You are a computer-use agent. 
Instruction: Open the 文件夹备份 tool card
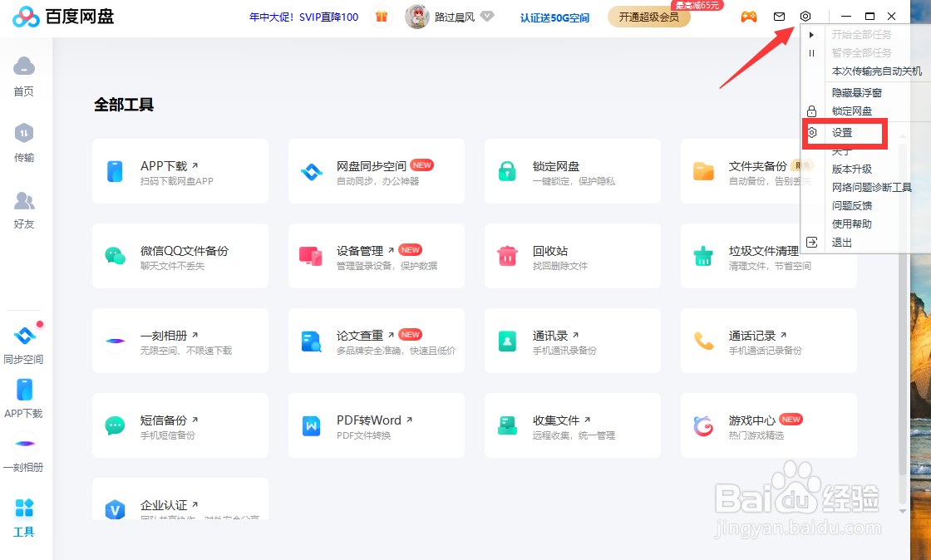coord(741,171)
